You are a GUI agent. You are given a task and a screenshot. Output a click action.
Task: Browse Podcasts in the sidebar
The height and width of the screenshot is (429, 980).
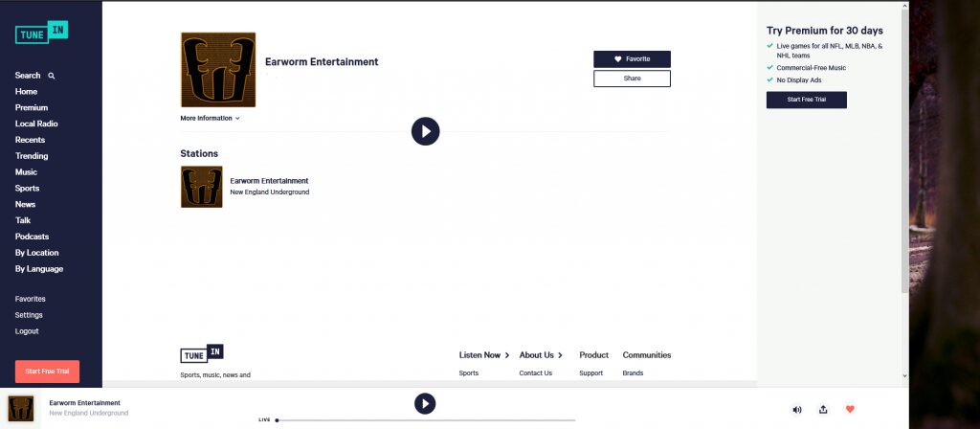point(32,237)
